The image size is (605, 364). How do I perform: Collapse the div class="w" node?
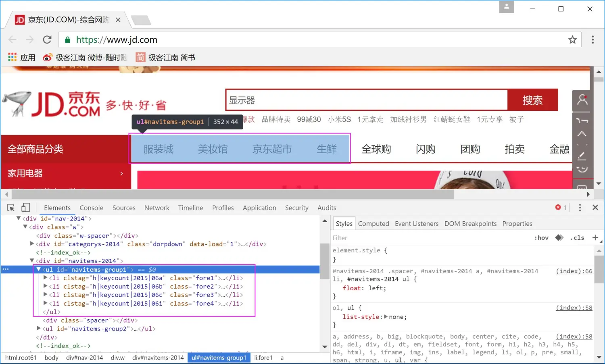[x=25, y=227]
